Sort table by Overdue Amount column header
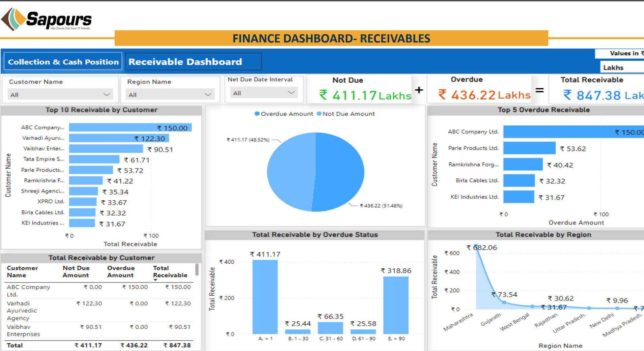This screenshot has width=644, height=351. (121, 271)
